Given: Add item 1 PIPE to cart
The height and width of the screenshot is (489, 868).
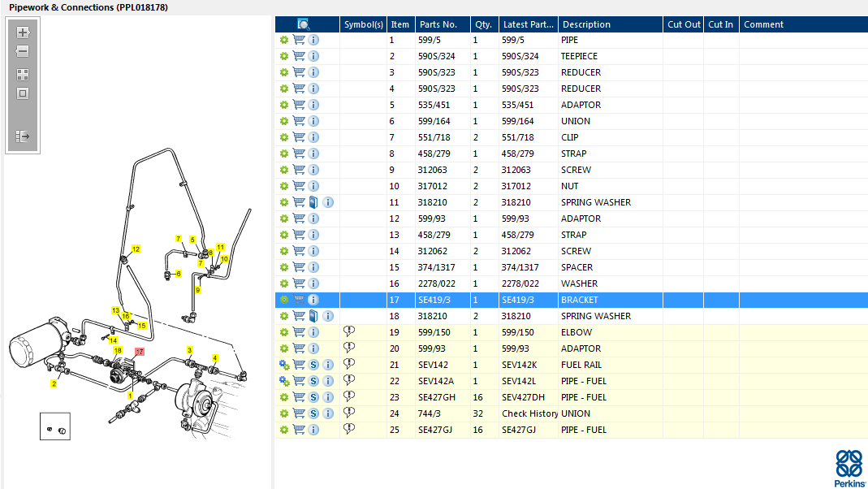Looking at the screenshot, I should (x=299, y=40).
